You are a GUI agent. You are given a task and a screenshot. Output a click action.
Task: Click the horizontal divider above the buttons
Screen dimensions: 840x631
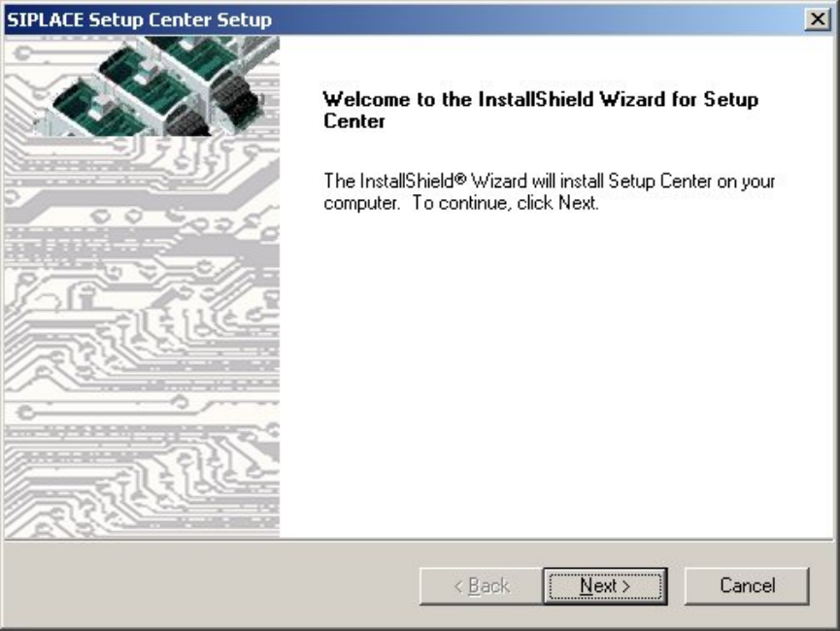click(x=420, y=540)
